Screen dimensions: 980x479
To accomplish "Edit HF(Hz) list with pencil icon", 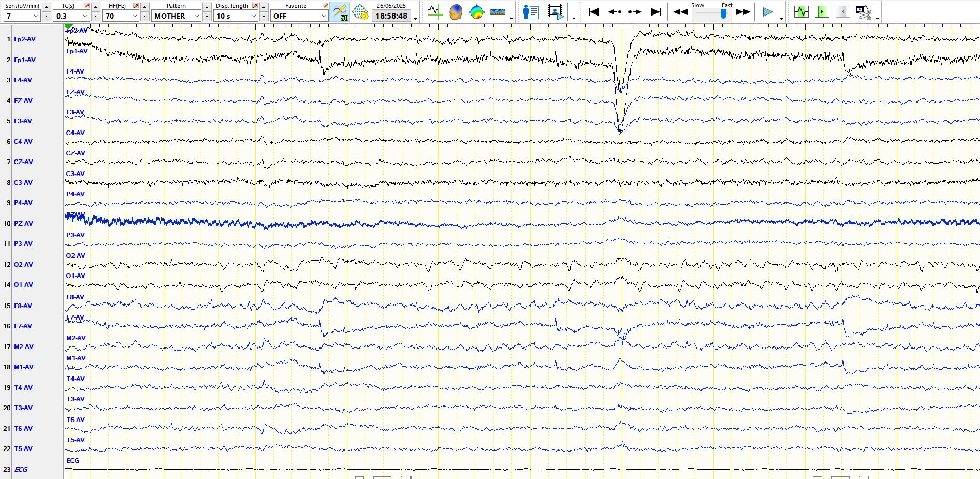I will [136, 6].
